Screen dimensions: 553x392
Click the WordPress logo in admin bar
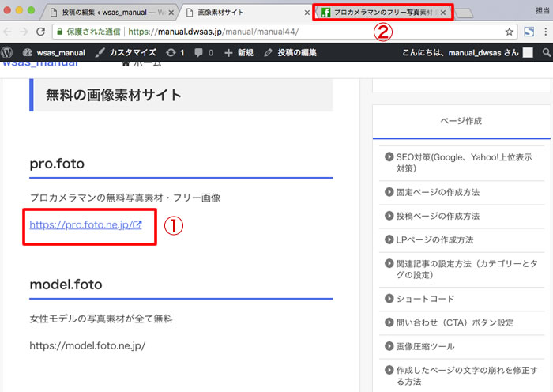8,52
